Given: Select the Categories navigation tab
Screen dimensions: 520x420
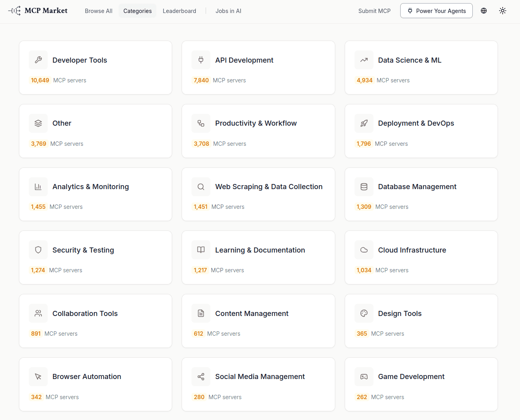Looking at the screenshot, I should 137,11.
